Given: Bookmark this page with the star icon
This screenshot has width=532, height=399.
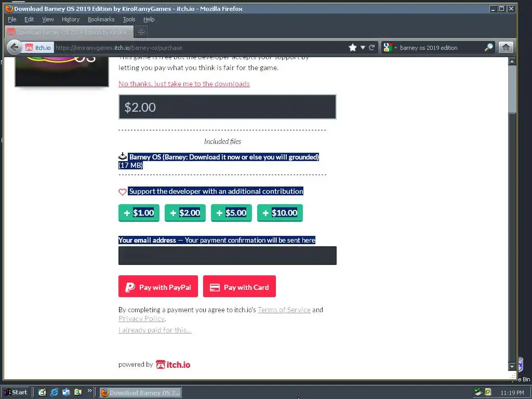Looking at the screenshot, I should pos(353,47).
